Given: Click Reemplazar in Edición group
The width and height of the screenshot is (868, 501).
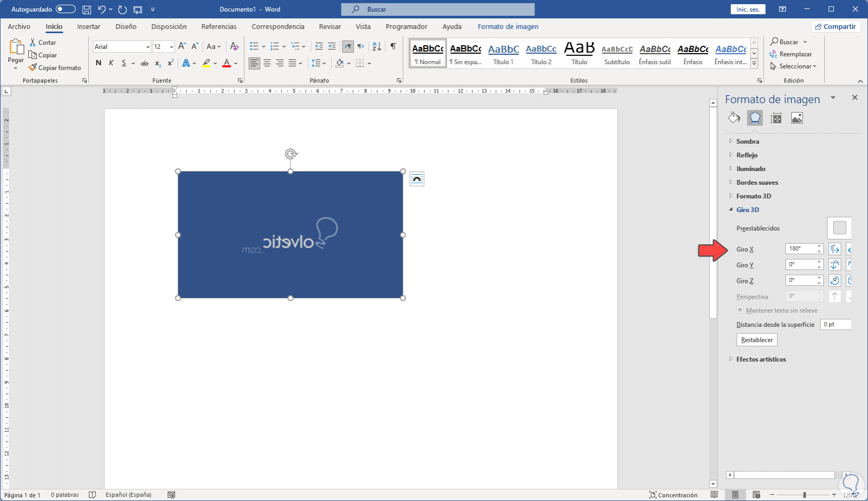Looking at the screenshot, I should (x=791, y=54).
